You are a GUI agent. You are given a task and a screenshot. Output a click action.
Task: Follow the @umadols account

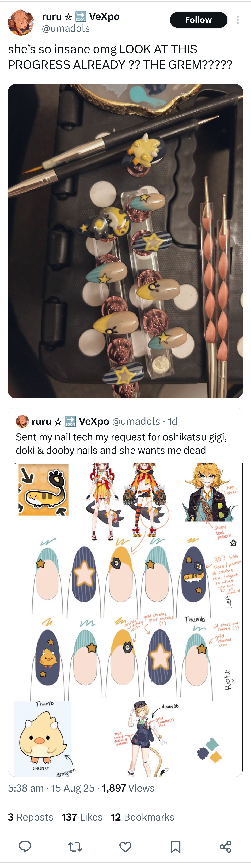(x=199, y=20)
